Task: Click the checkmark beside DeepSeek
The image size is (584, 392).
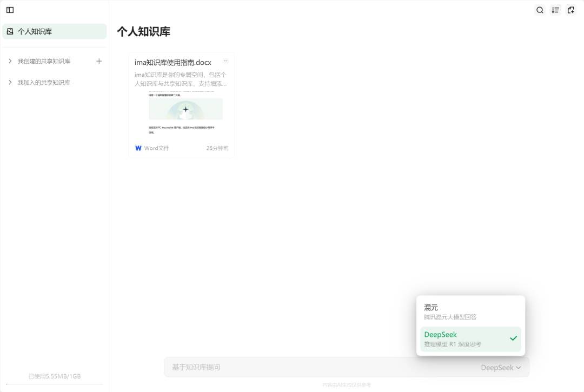Action: [513, 338]
